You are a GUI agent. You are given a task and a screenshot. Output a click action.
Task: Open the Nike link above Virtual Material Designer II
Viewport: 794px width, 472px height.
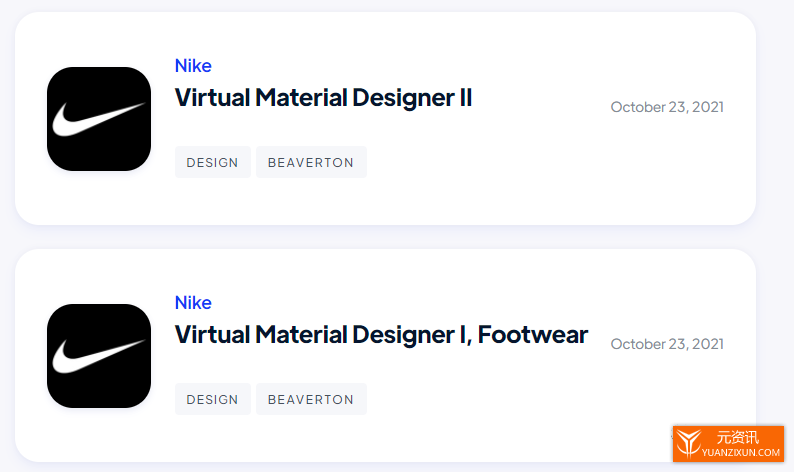tap(193, 66)
